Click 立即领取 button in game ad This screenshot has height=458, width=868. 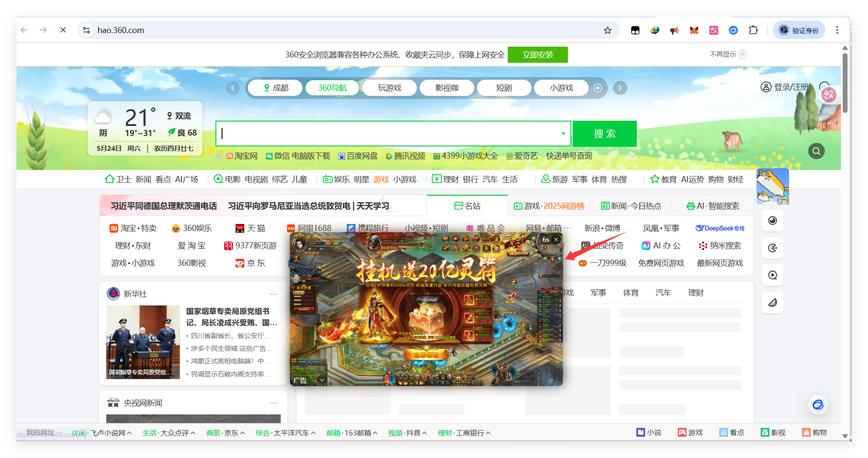tap(426, 355)
